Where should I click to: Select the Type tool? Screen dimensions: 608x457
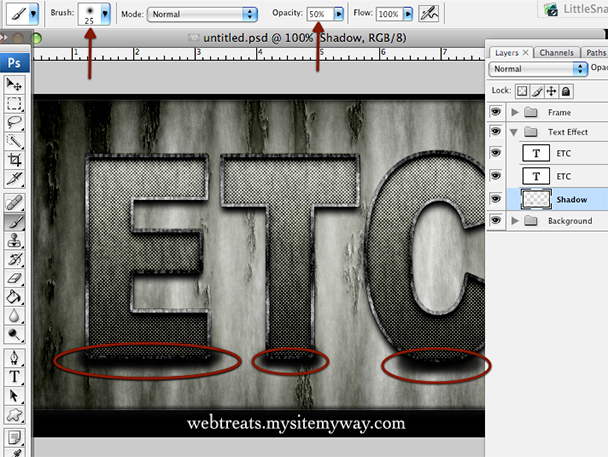14,377
